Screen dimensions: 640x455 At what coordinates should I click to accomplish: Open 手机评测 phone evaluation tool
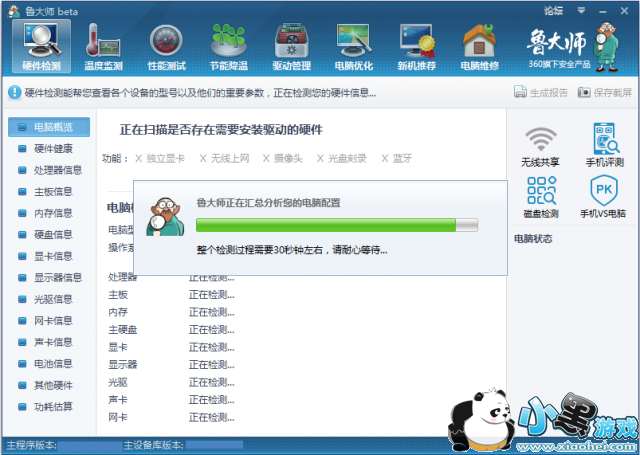tap(605, 145)
